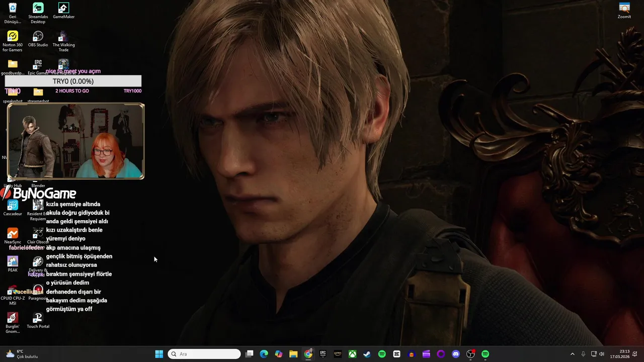This screenshot has height=362, width=644.
Task: Open Steam from the taskbar
Action: click(x=367, y=354)
